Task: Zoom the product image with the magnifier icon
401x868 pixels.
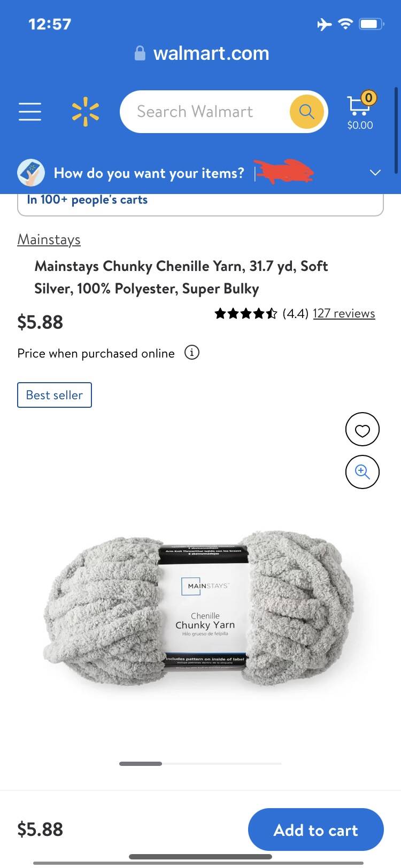Action: coord(363,472)
